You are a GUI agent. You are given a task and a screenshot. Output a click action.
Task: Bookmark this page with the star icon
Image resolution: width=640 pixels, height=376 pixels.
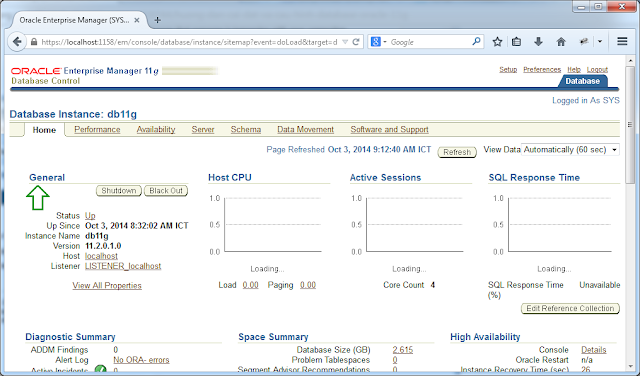coord(497,42)
